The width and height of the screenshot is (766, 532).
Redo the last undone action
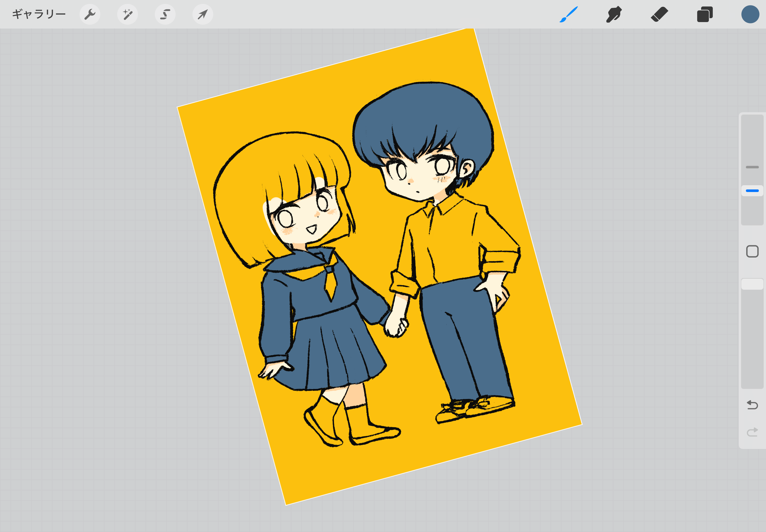pos(752,432)
